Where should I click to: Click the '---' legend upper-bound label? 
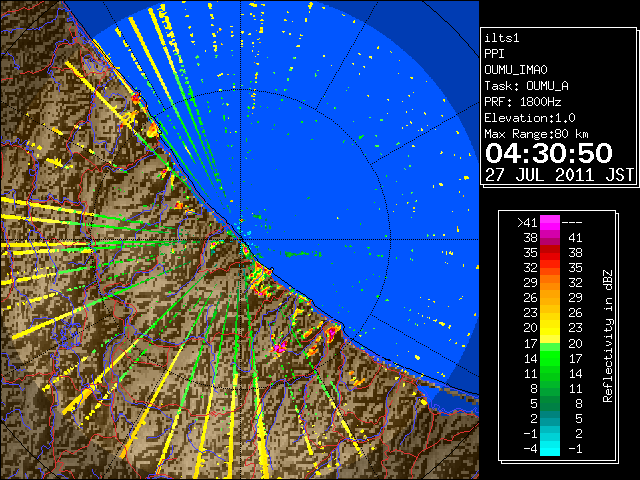(572, 222)
